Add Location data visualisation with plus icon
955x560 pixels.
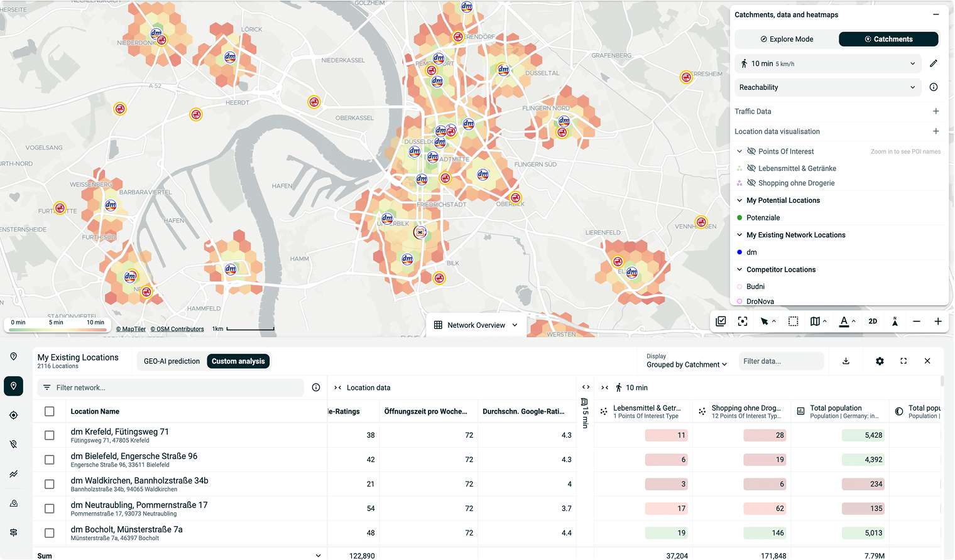point(936,131)
